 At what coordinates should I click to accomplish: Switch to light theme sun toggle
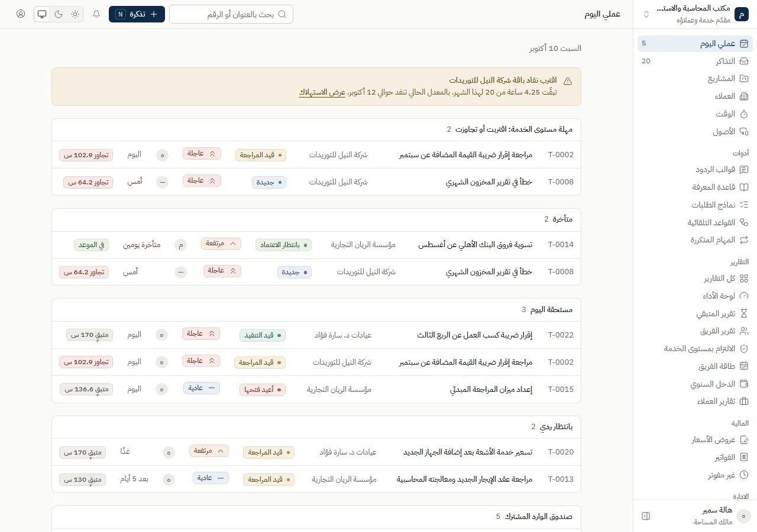(75, 14)
